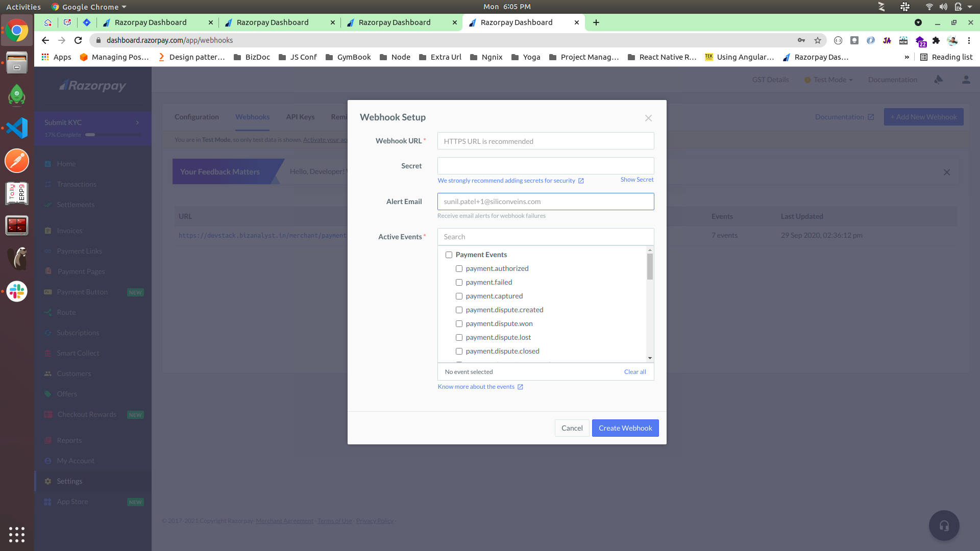Open a new browser tab

point(596,22)
